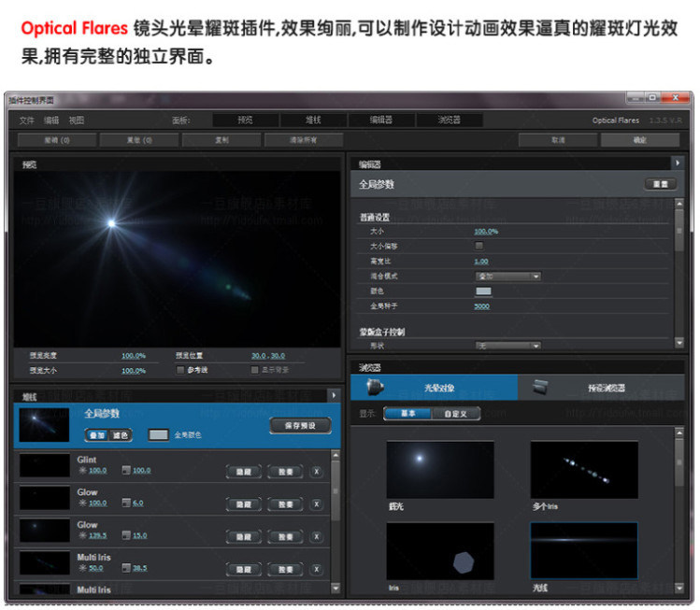Click the lens icon on 光晕对象 tab

[x=375, y=387]
